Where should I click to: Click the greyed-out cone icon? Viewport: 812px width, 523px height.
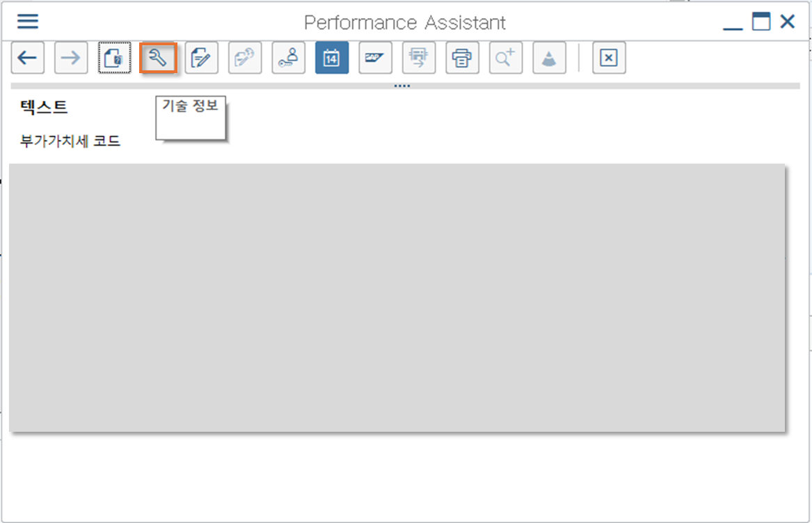pos(550,58)
